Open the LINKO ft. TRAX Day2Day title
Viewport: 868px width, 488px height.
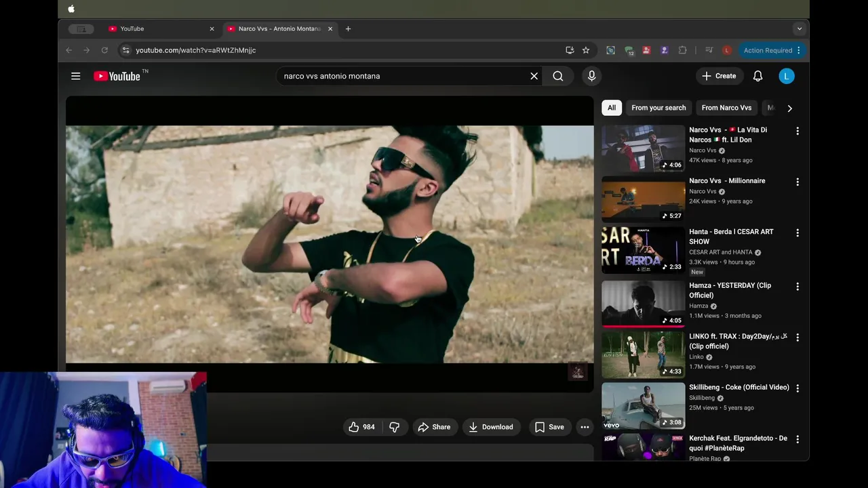click(738, 341)
